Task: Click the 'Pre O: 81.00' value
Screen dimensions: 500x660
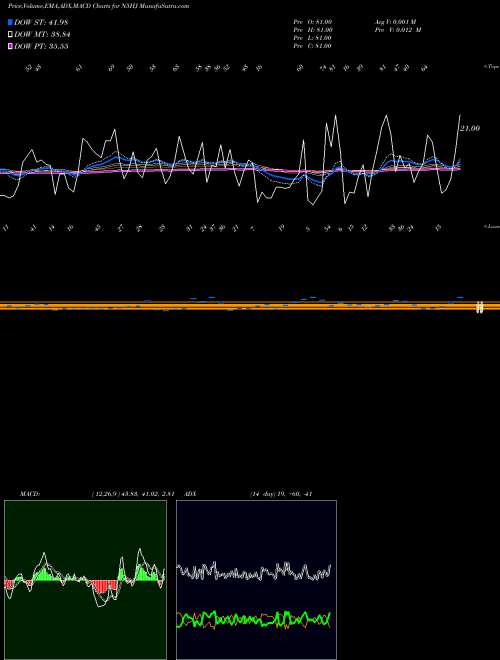Action: pos(313,22)
